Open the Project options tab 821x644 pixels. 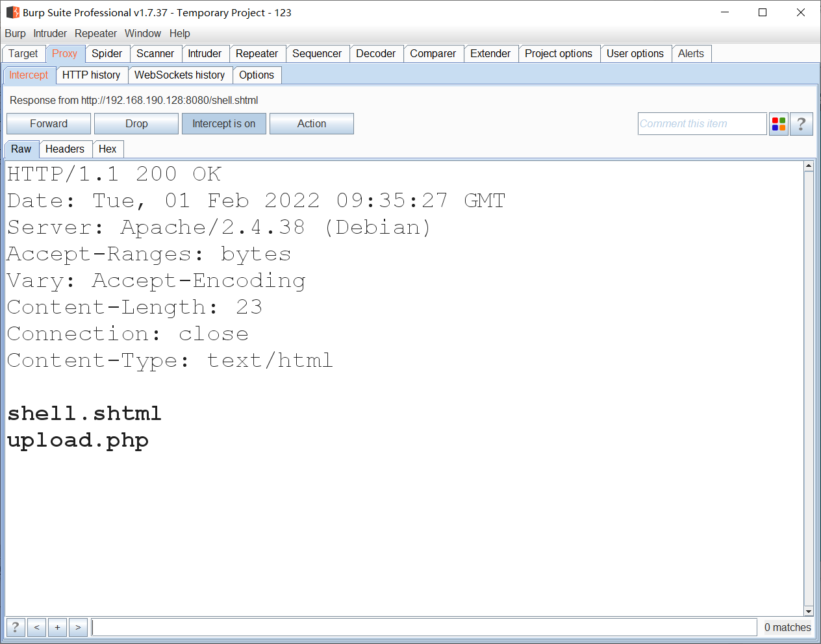click(x=559, y=54)
